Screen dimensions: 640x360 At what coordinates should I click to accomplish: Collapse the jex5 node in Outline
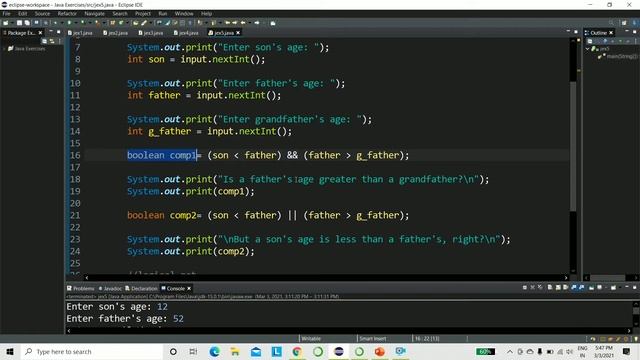point(588,49)
